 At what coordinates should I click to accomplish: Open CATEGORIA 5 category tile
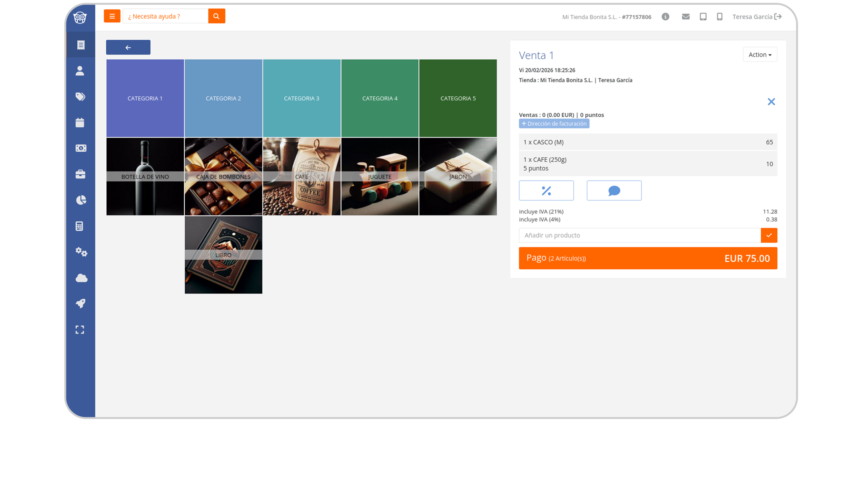(x=458, y=98)
